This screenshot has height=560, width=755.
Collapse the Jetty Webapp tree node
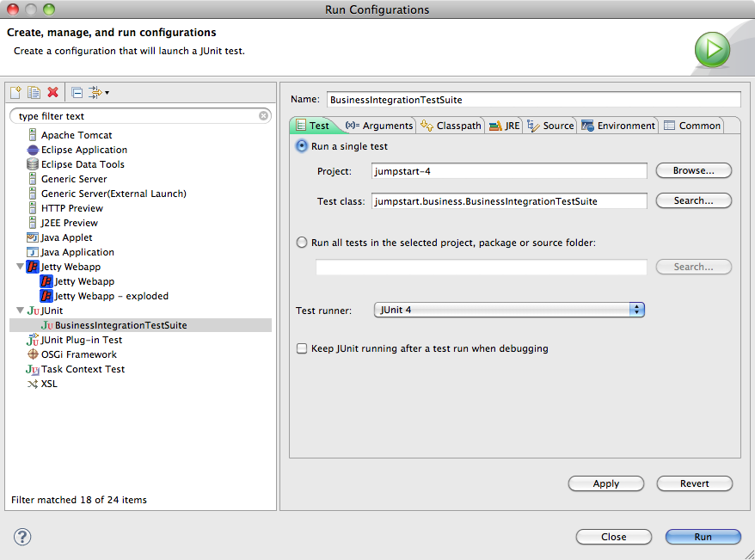click(x=21, y=267)
